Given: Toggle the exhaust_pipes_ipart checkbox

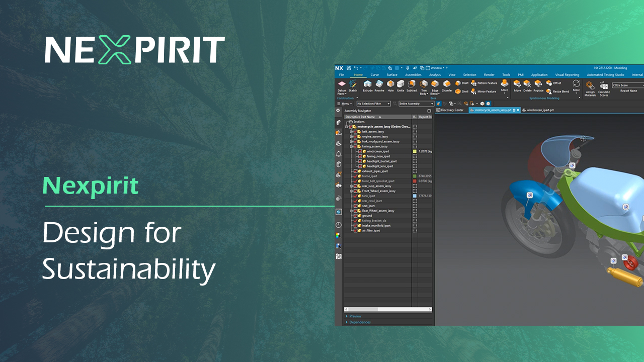Looking at the screenshot, I should 356,171.
